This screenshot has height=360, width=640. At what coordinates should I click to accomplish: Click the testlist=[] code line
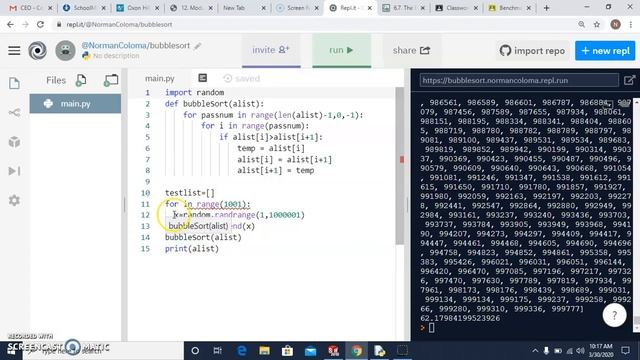coord(190,193)
